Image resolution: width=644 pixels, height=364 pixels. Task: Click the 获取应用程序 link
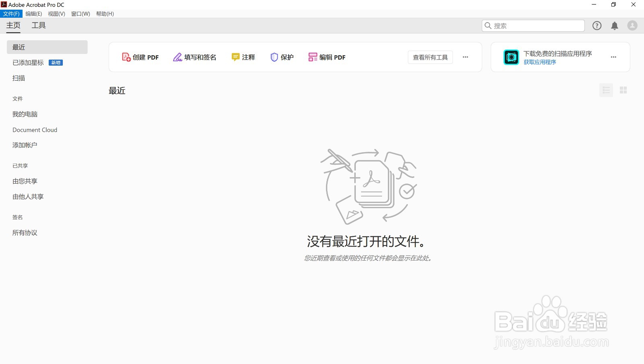click(x=539, y=62)
